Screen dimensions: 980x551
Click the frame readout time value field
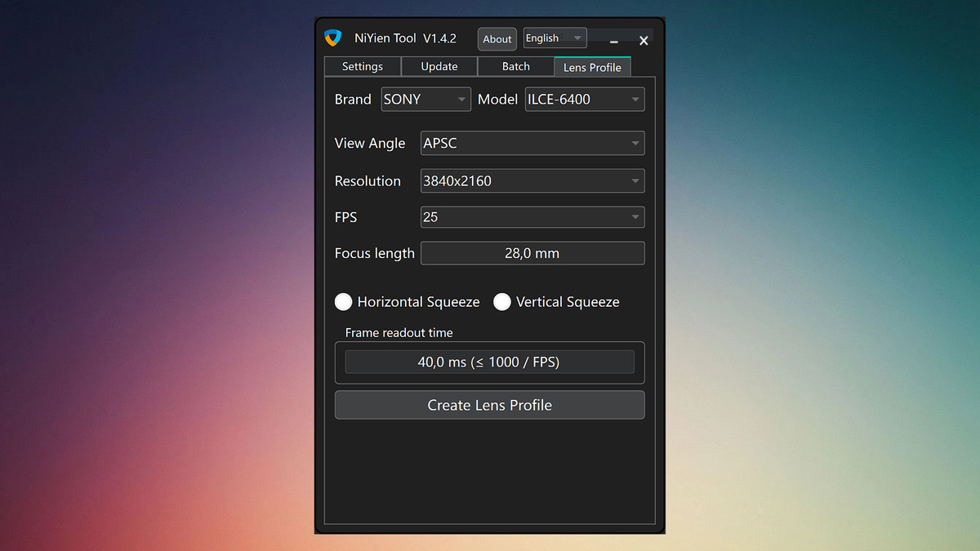489,361
